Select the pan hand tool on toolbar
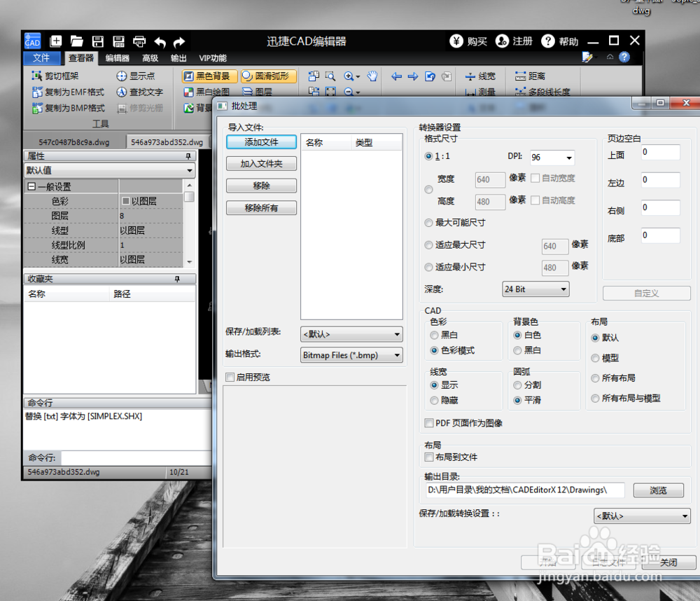Image resolution: width=700 pixels, height=601 pixels. tap(373, 76)
